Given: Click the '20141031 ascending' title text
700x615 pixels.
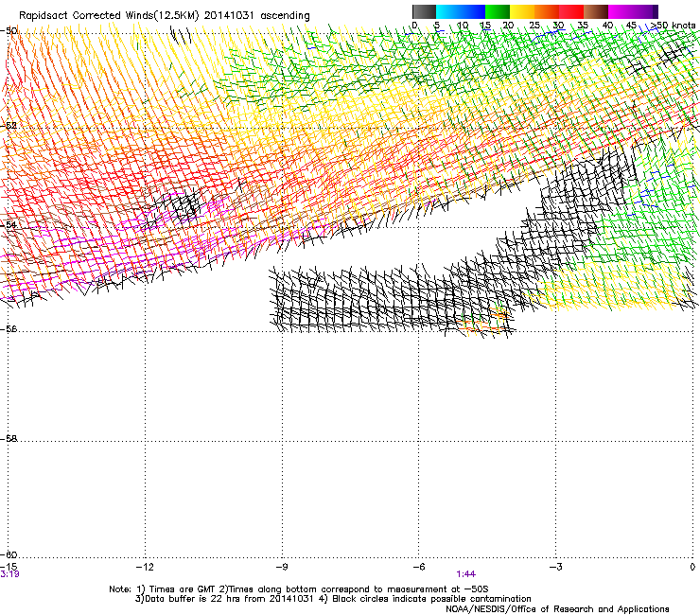Looking at the screenshot, I should tap(256, 15).
